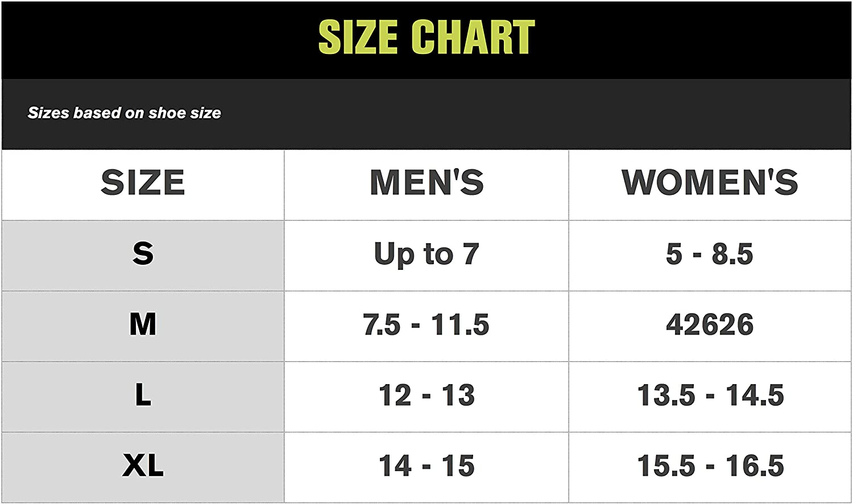Click the word CHART in the title
Screen dimensions: 853x504
pyautogui.click(x=473, y=37)
